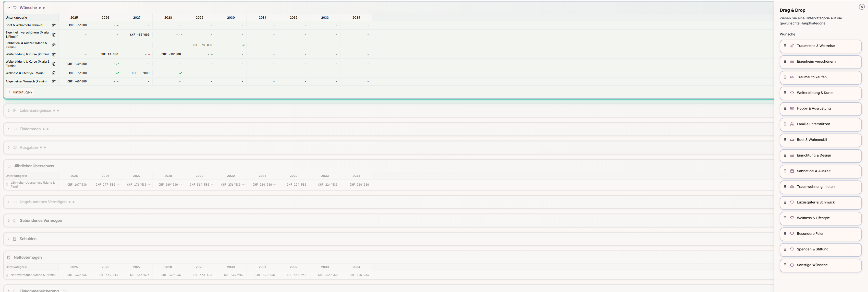Click the red trend arrow in Weiterbildung (Pirmin) 2027

click(149, 55)
